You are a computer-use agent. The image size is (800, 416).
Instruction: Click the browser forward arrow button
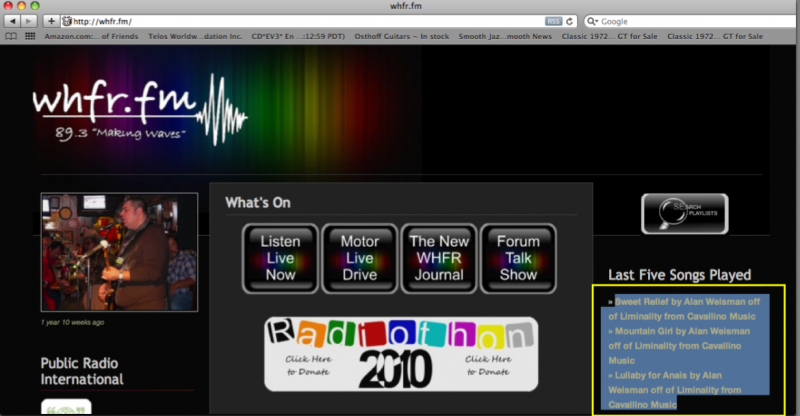[x=31, y=21]
